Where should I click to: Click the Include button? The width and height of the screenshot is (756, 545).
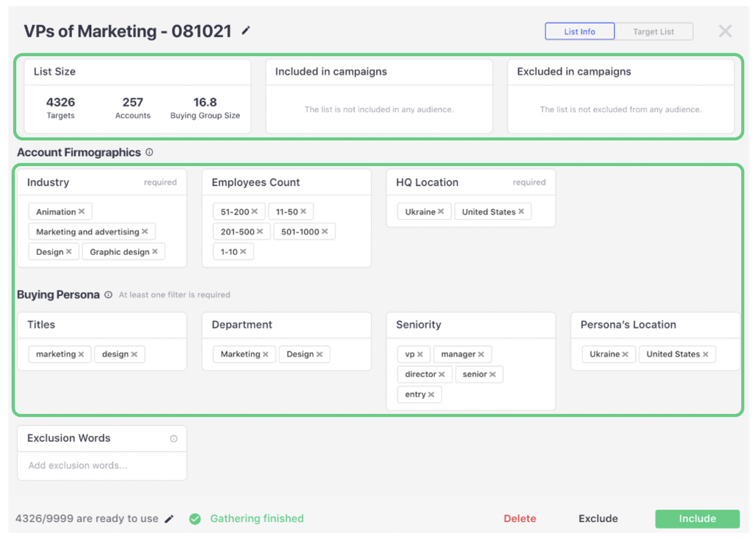pyautogui.click(x=696, y=518)
